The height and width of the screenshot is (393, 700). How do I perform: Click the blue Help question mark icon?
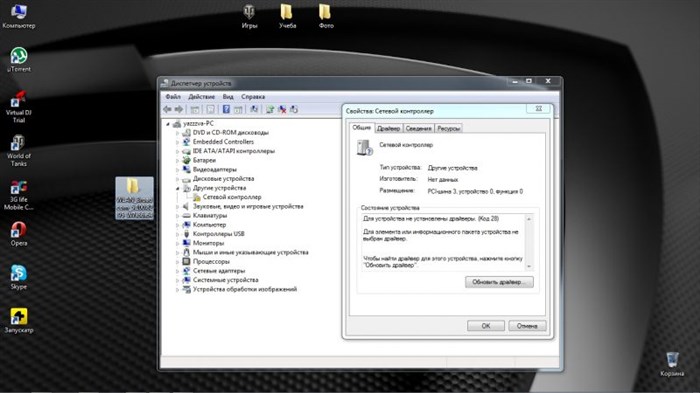pos(226,109)
